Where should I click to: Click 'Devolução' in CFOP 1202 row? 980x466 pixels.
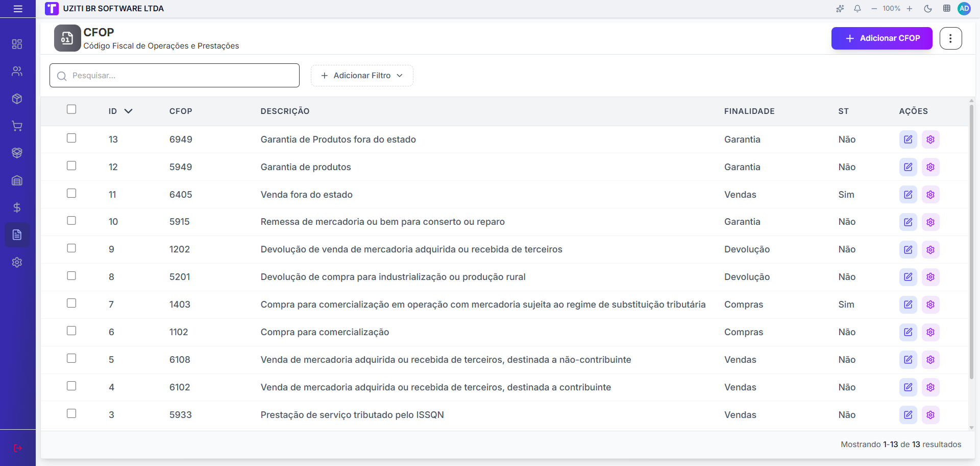[747, 249]
